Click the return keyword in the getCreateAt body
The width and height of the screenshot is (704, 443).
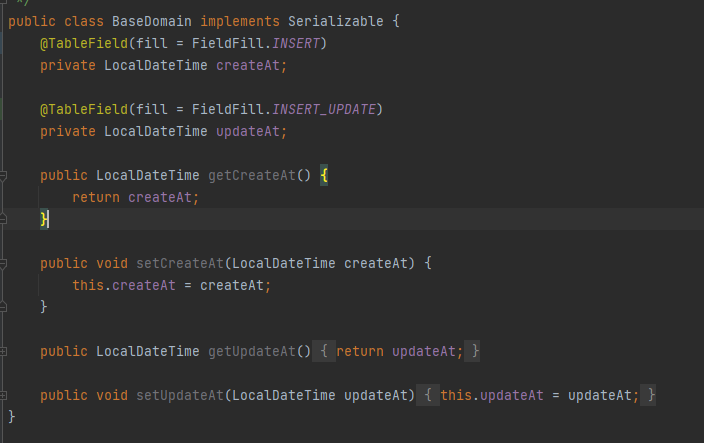point(96,197)
